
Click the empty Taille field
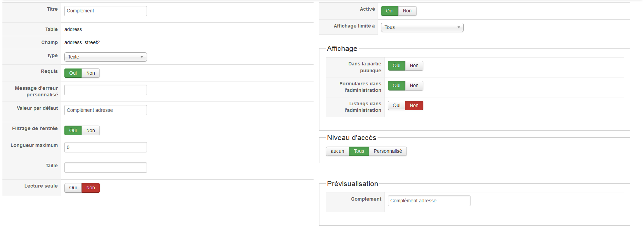coord(105,168)
